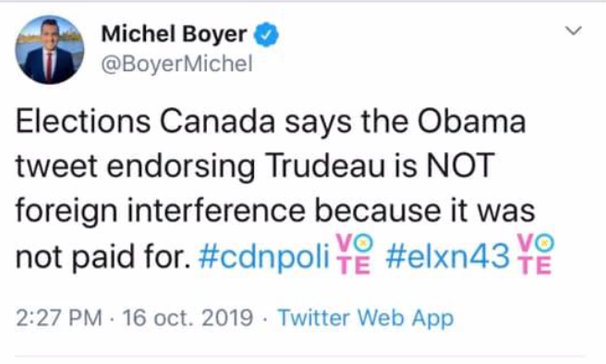Open the #elxn43 hashtag

point(447,256)
